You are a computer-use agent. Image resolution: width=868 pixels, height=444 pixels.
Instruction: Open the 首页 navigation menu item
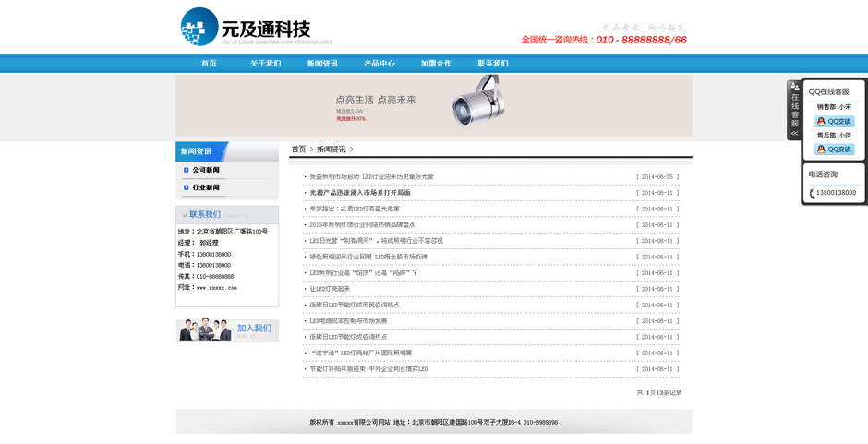click(209, 64)
